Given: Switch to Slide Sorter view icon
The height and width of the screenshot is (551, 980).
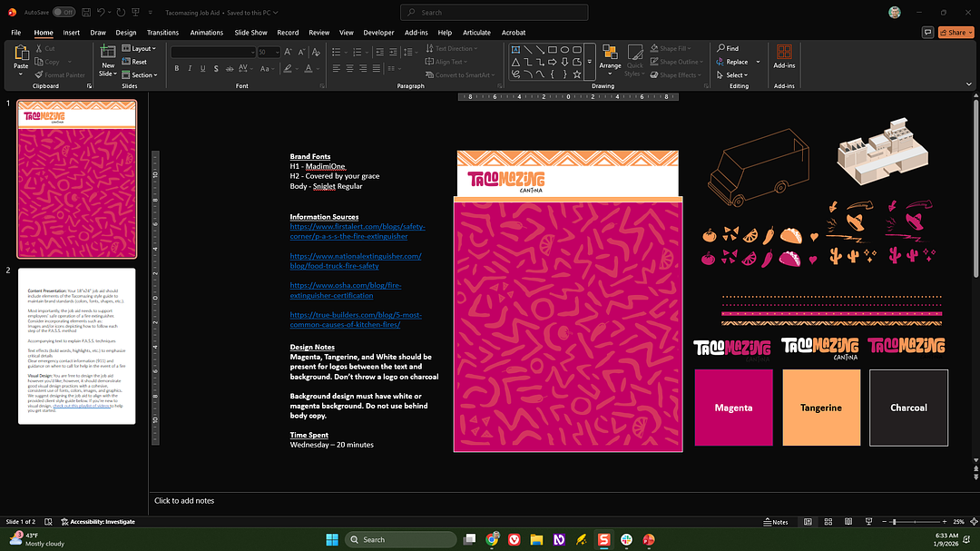Looking at the screenshot, I should click(x=828, y=522).
